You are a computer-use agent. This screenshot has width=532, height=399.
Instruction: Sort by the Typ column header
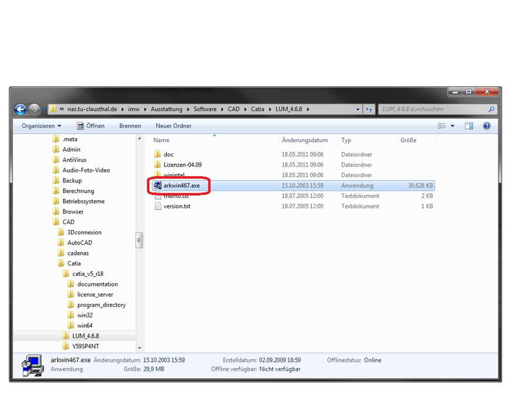point(346,140)
